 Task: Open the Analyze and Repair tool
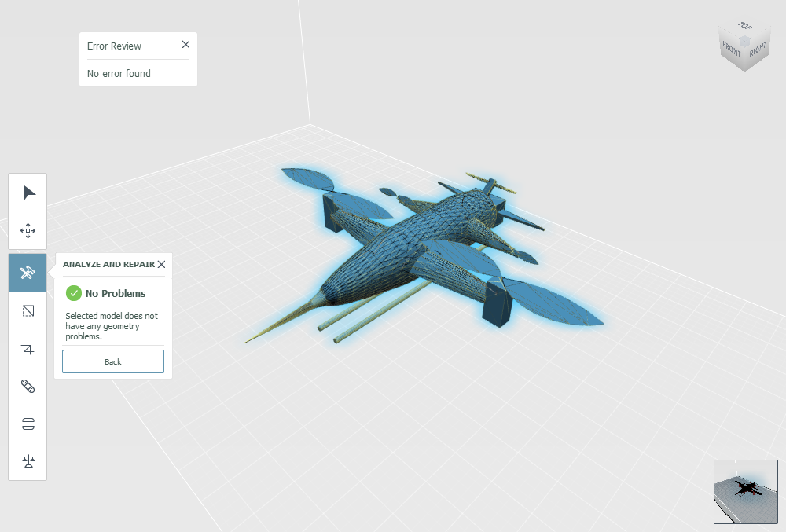tap(28, 272)
